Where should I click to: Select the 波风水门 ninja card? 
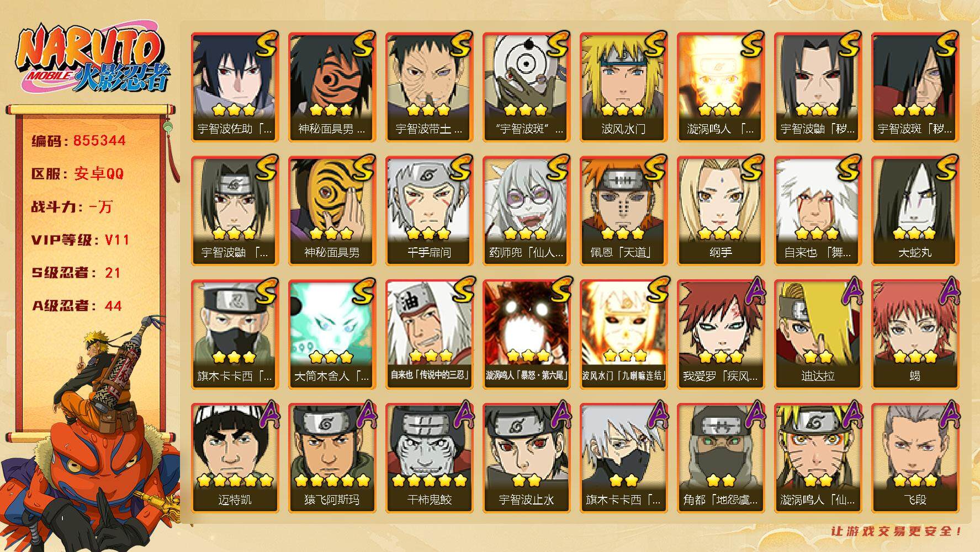(x=623, y=87)
